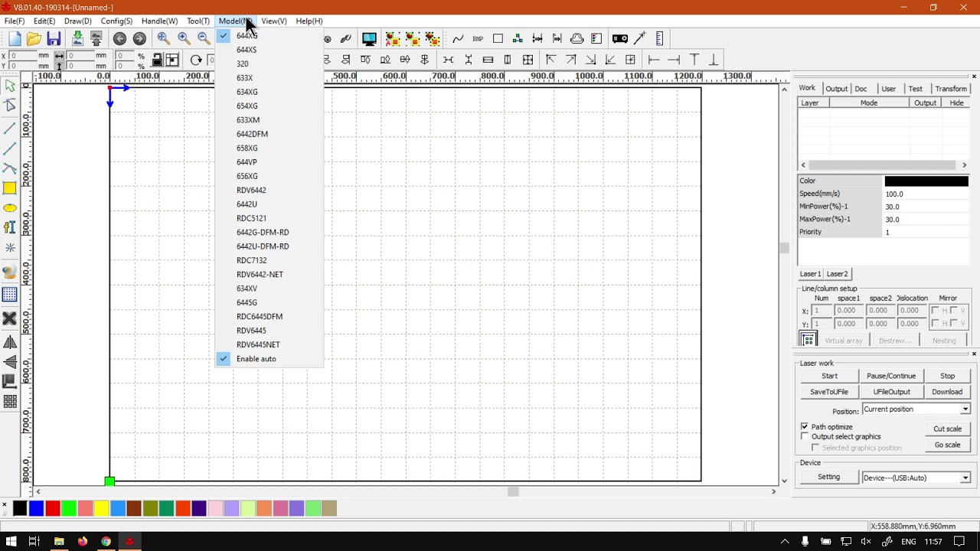Image resolution: width=980 pixels, height=551 pixels.
Task: Click the Go scale button
Action: 947,445
